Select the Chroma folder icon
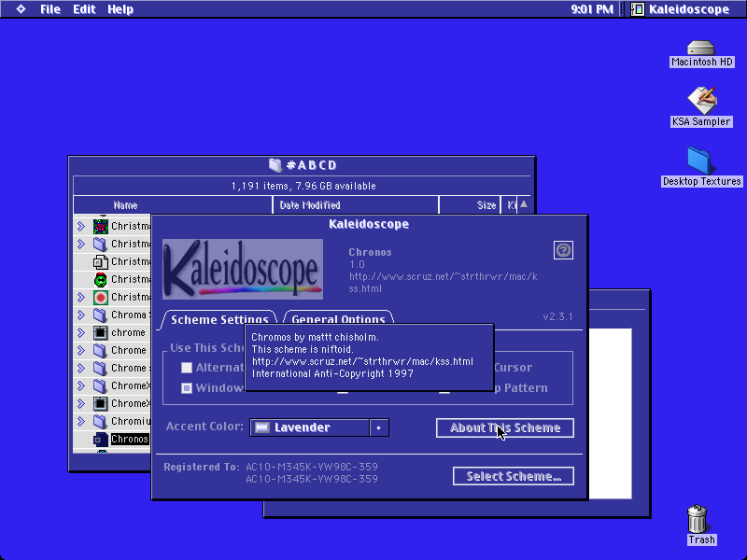 click(x=101, y=315)
